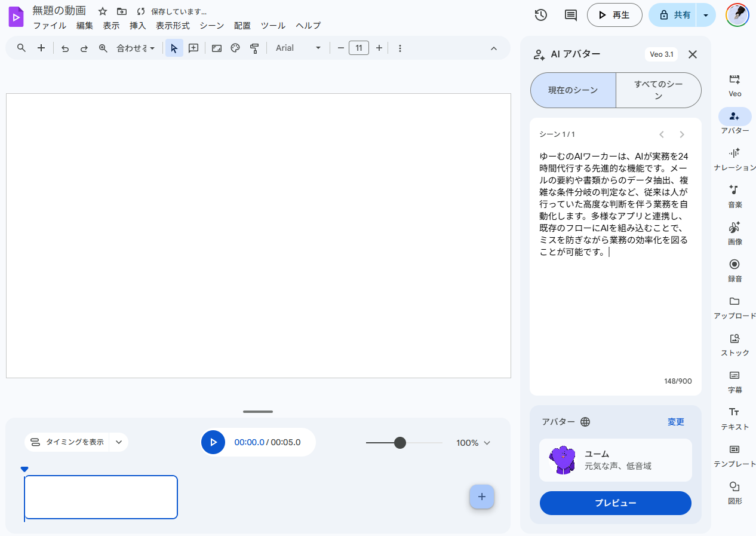The width and height of the screenshot is (756, 536).
Task: Open the theme palette icon
Action: (x=235, y=48)
